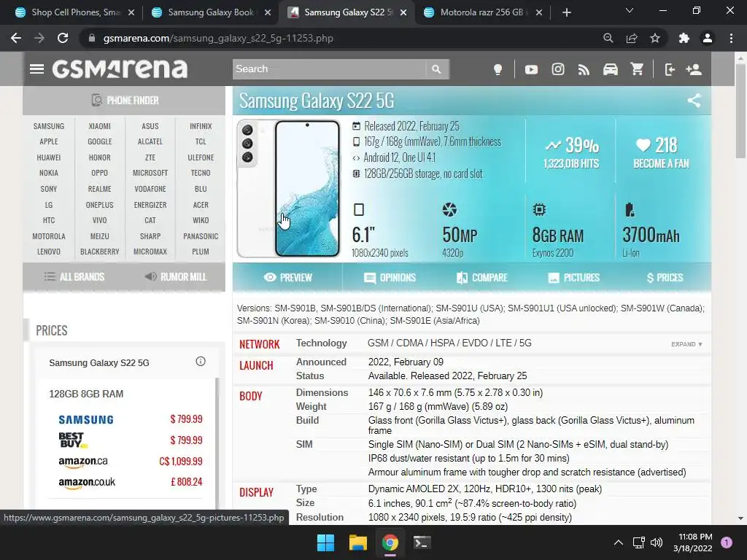Open the GSMArena hamburger menu
The height and width of the screenshot is (560, 747).
(36, 69)
